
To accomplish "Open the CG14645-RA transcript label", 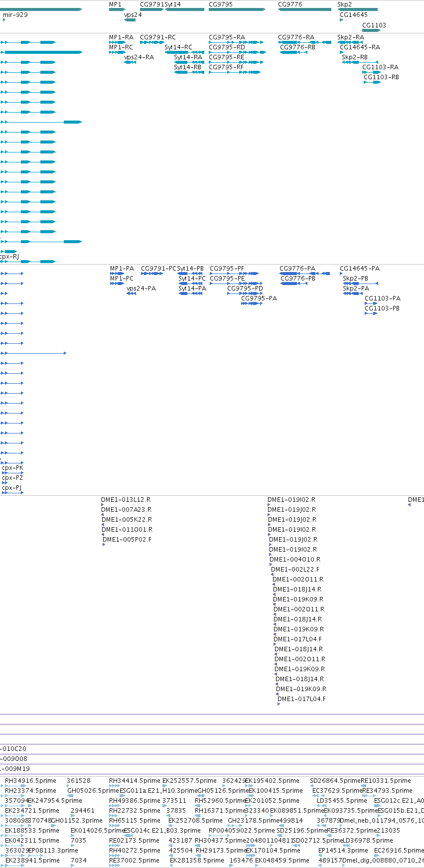I will click(360, 47).
